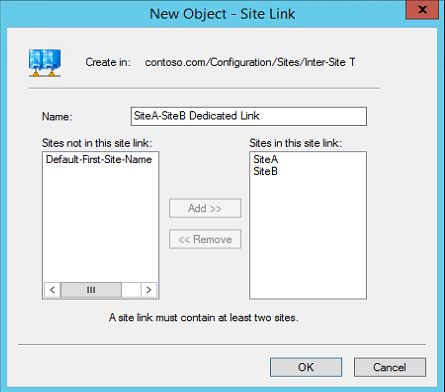Click the Add >> button
Viewport: 445px width, 392px height.
pos(205,208)
